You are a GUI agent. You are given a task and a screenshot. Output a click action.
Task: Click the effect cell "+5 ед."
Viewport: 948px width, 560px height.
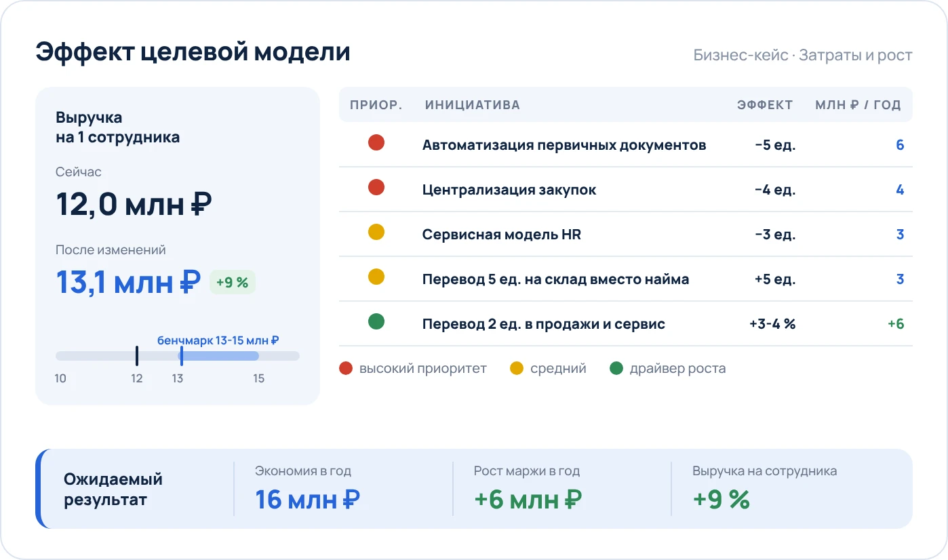click(775, 279)
